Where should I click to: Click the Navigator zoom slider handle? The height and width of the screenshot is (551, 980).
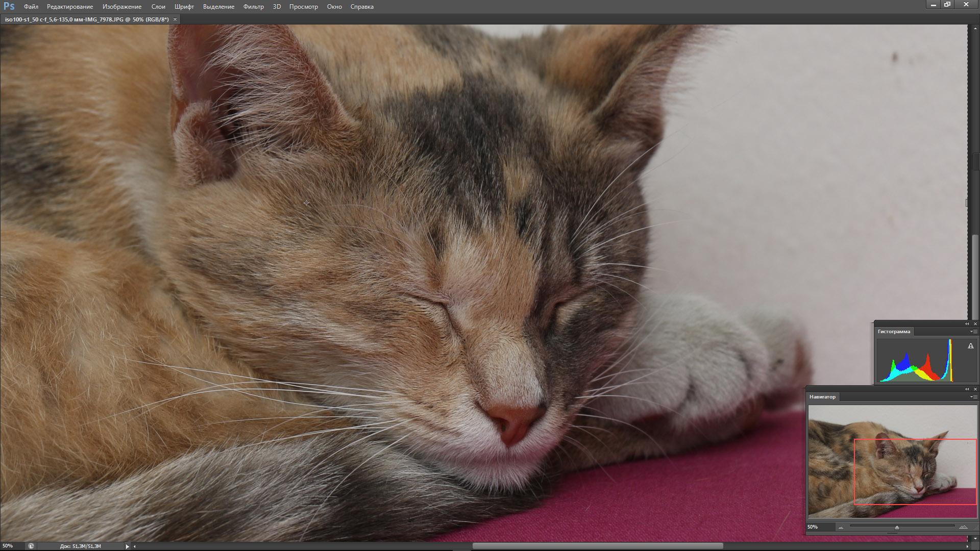point(897,528)
